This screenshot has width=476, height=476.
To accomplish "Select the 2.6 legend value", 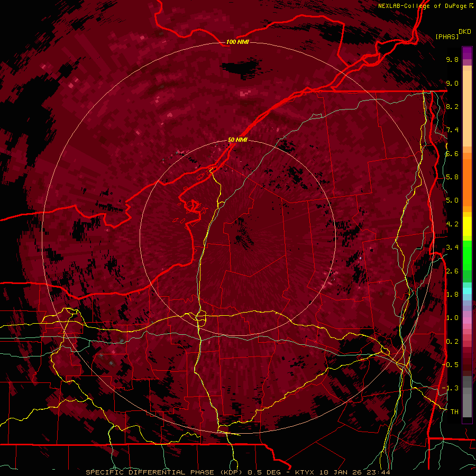I will point(452,271).
